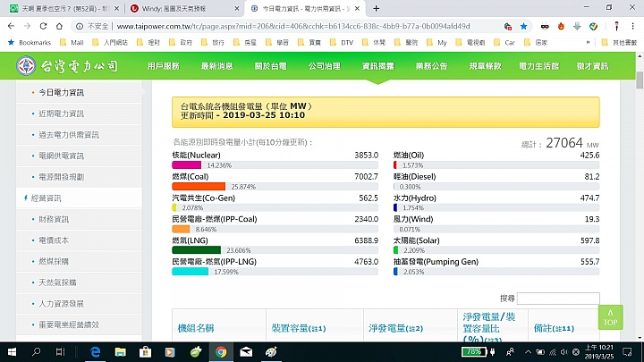This screenshot has height=362, width=644.
Task: Open the Mail bookmarks folder
Action: pyautogui.click(x=72, y=42)
